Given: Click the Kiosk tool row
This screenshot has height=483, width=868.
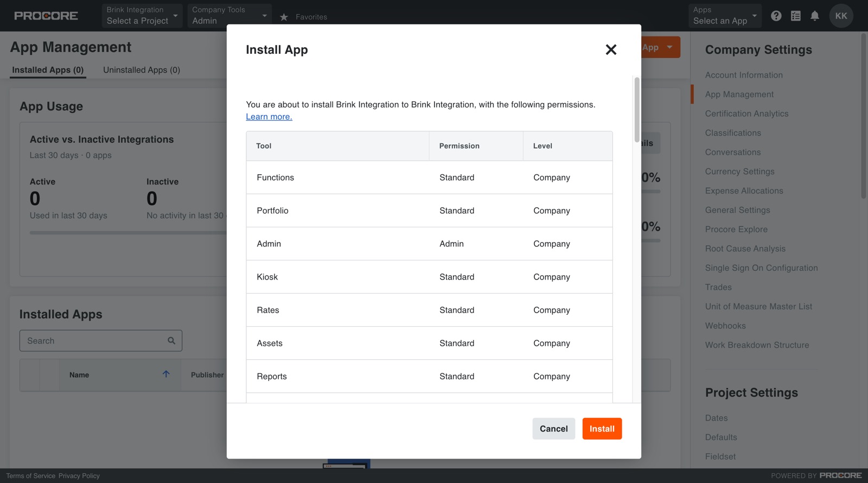Looking at the screenshot, I should pyautogui.click(x=429, y=277).
